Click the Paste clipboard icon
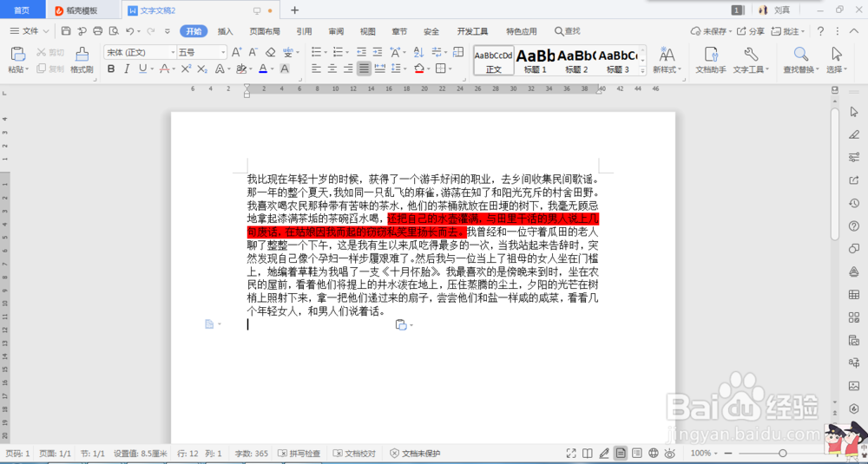Viewport: 868px width, 464px height. pos(17,54)
